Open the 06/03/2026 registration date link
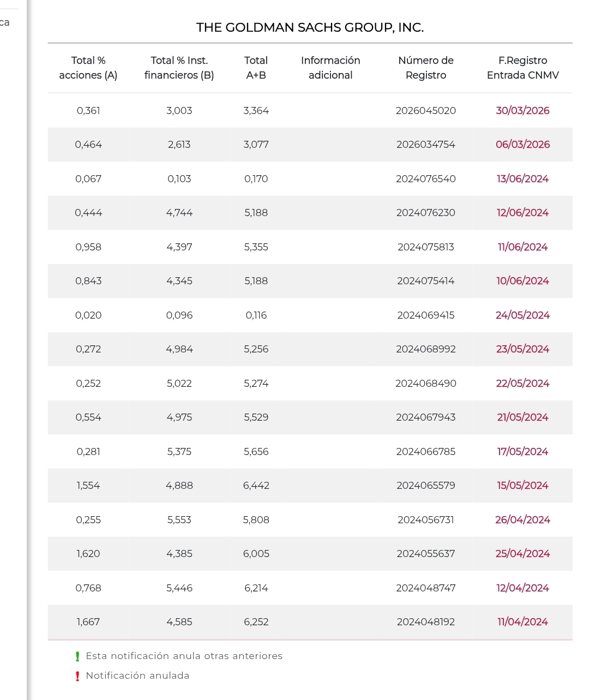 coord(522,145)
